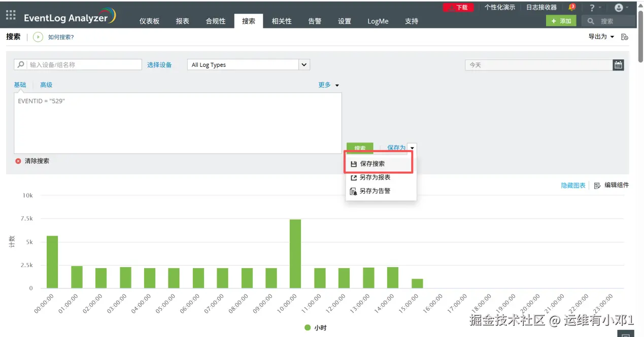The width and height of the screenshot is (644, 337).
Task: Click the 隐藏图表 hide chart link
Action: pos(573,185)
